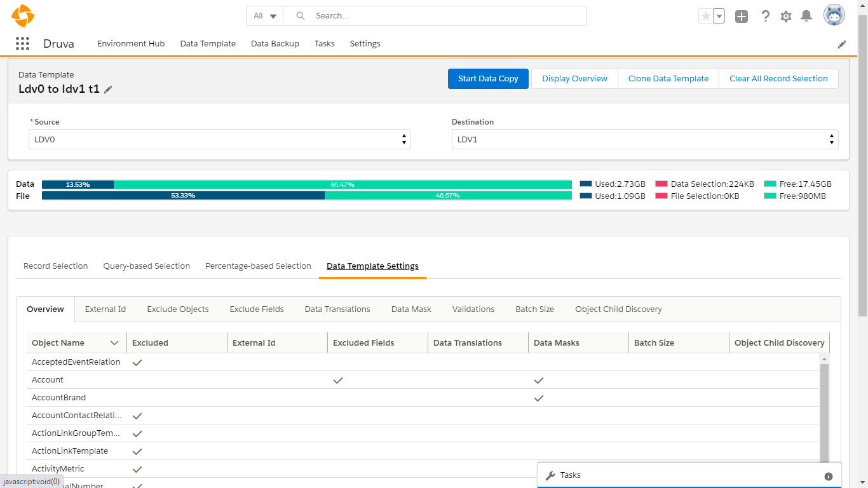Expand the Tasks utility panel
868x488 pixels.
[x=689, y=475]
